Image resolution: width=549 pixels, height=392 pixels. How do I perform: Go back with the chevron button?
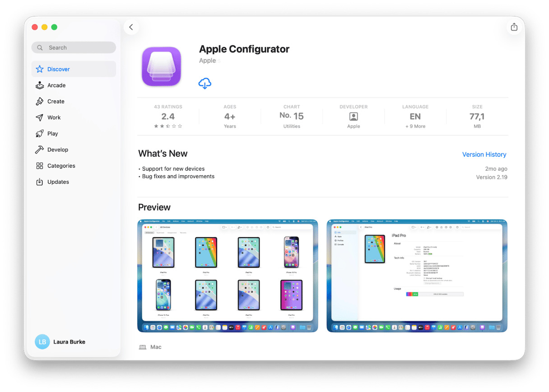click(x=131, y=27)
